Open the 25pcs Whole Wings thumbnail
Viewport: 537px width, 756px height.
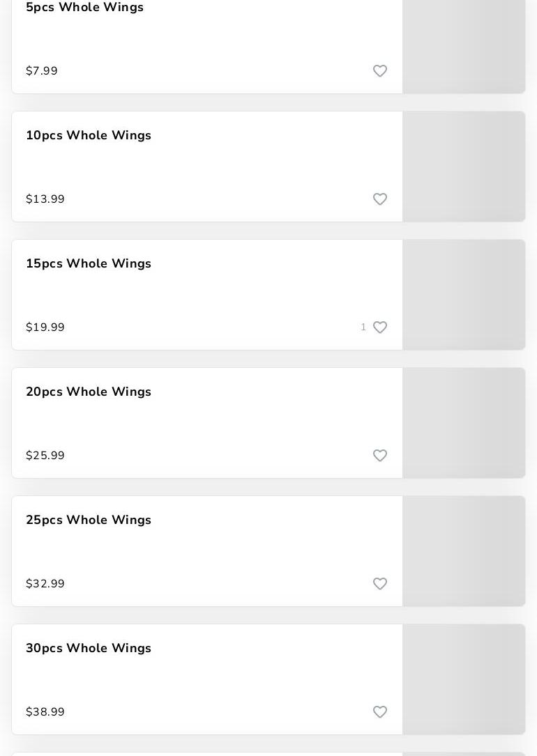[464, 551]
